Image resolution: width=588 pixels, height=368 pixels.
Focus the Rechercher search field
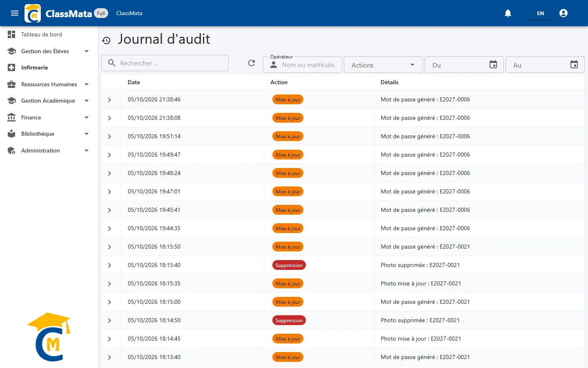[x=165, y=63]
